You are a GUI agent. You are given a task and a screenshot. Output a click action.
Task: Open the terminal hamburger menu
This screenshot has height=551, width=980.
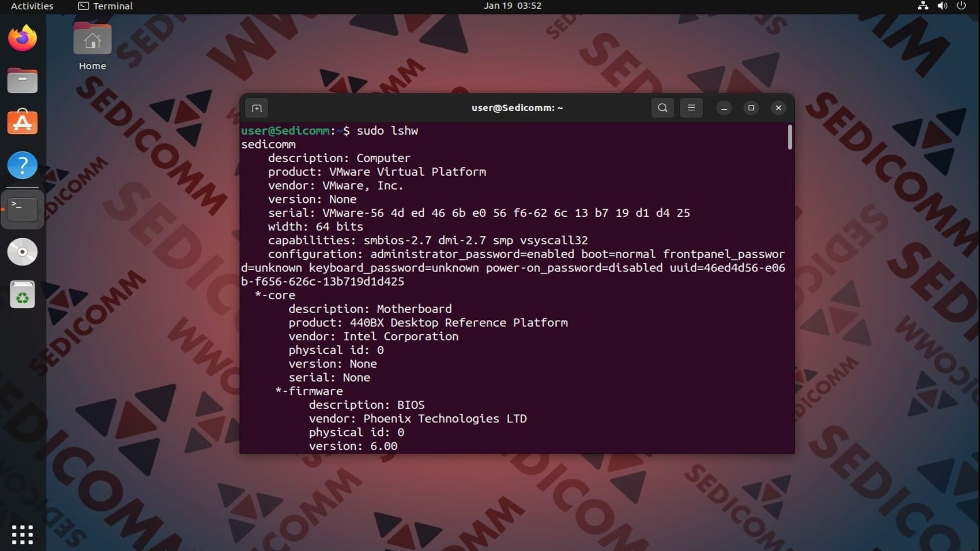click(691, 108)
